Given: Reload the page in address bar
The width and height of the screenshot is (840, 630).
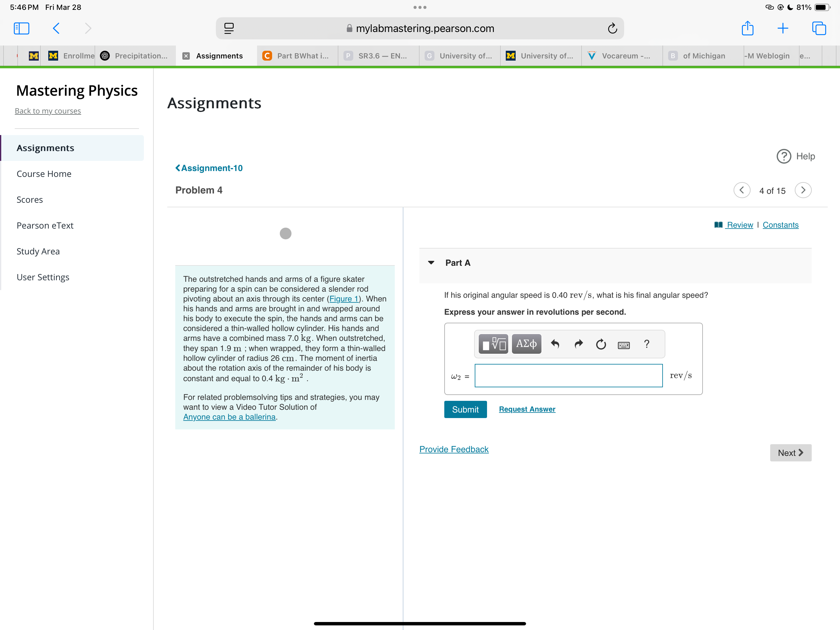Looking at the screenshot, I should [612, 29].
